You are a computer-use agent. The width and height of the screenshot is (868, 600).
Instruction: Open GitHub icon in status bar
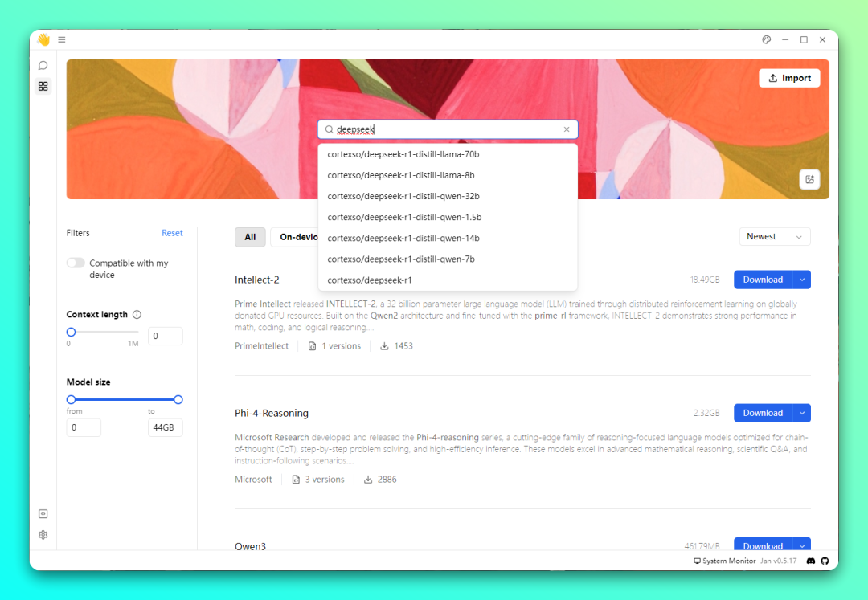click(x=825, y=561)
